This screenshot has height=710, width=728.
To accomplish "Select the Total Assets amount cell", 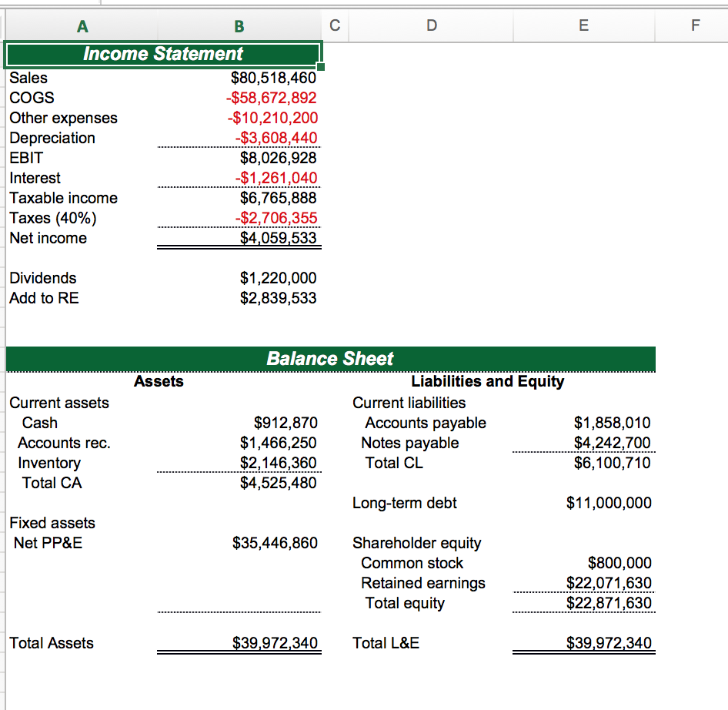I will point(277,643).
